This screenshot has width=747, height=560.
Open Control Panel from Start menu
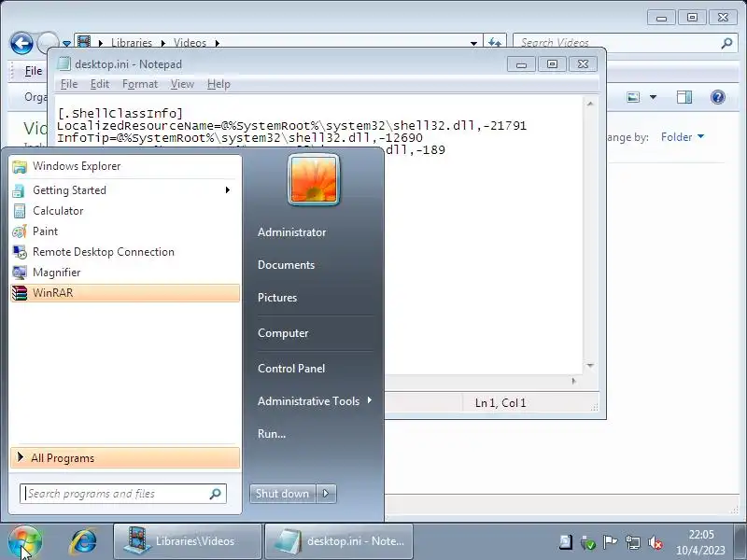pyautogui.click(x=291, y=368)
